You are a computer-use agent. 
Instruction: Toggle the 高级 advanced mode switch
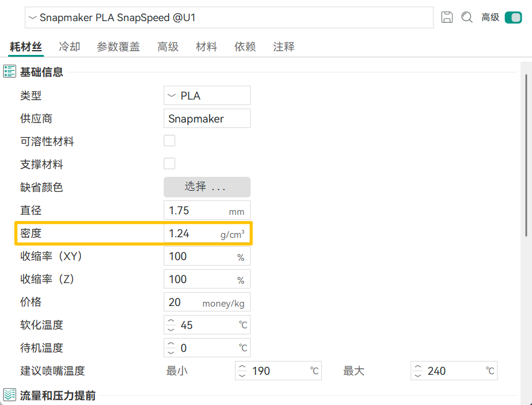pos(513,18)
